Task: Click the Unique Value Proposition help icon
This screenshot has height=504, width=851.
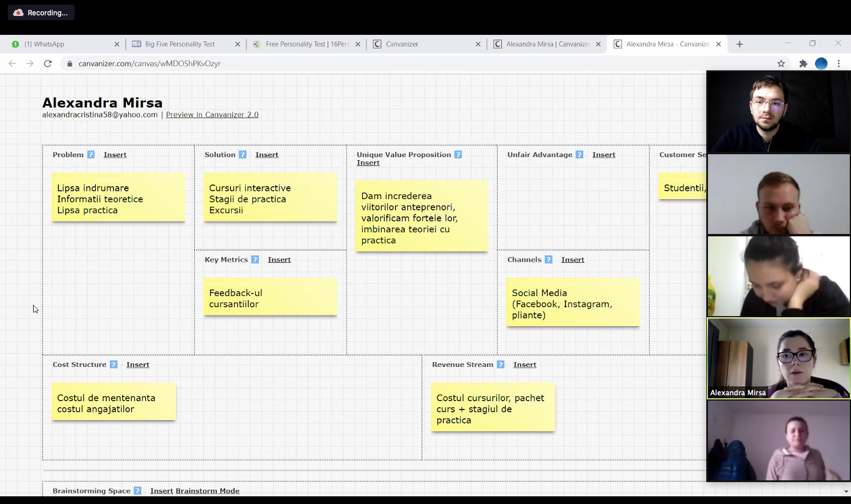Action: coord(458,155)
